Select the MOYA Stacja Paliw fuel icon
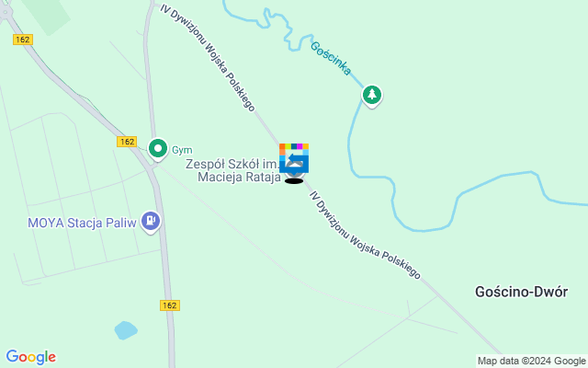The height and width of the screenshot is (368, 588). click(x=151, y=222)
